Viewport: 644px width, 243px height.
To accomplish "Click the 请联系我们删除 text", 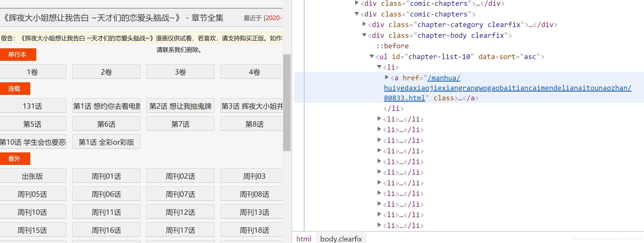I will pos(179,50).
